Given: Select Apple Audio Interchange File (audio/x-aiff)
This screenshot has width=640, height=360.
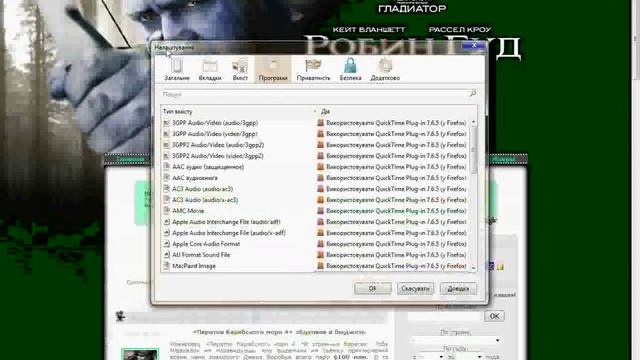Looking at the screenshot, I should 315,233.
